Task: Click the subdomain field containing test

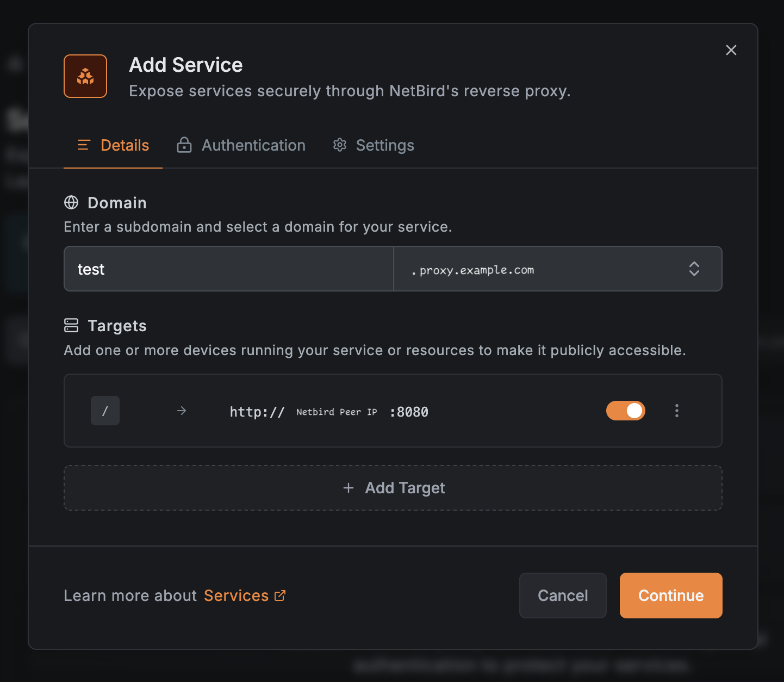Action: [228, 269]
